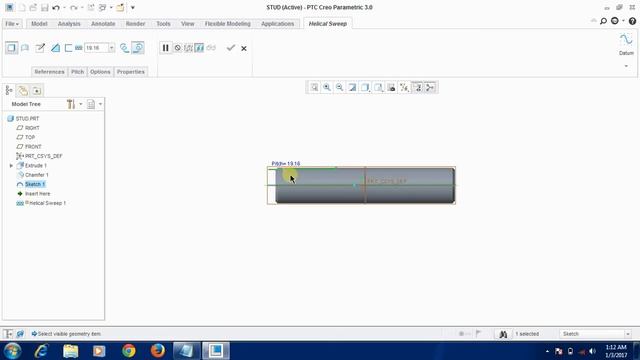
Task: Select the left-handed rule helix option
Action: (x=124, y=48)
